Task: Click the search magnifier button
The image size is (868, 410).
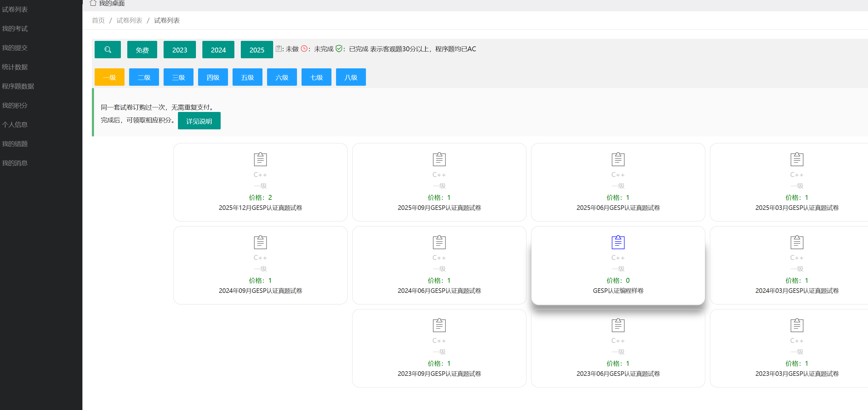Action: [x=107, y=49]
